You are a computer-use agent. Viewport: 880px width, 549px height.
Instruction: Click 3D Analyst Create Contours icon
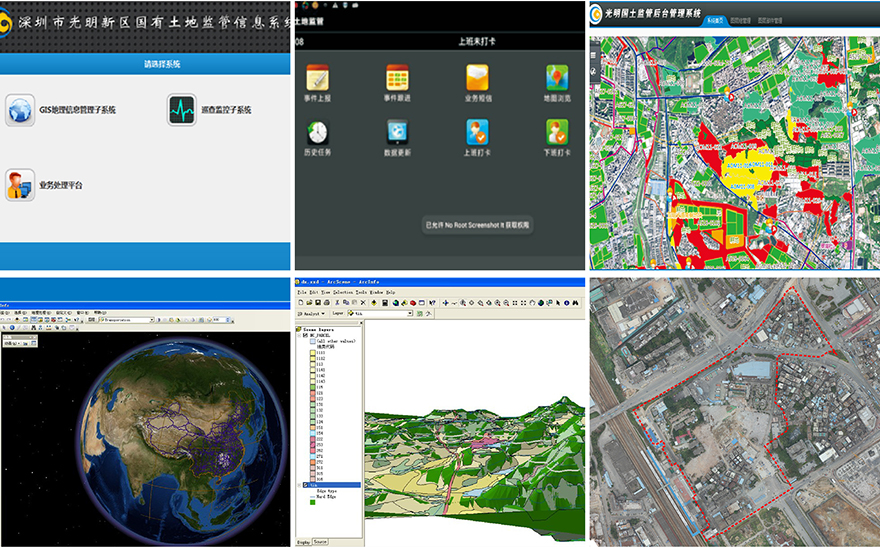pyautogui.click(x=420, y=314)
